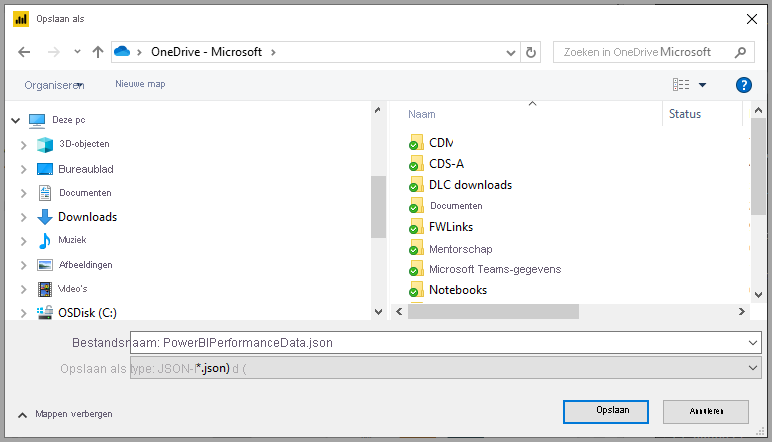The width and height of the screenshot is (772, 442).
Task: Click the navigation pane scroll up arrow
Action: tap(378, 110)
